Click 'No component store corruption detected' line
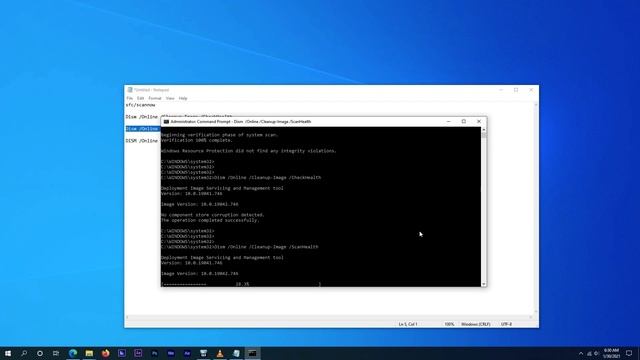The height and width of the screenshot is (360, 640). [x=213, y=215]
